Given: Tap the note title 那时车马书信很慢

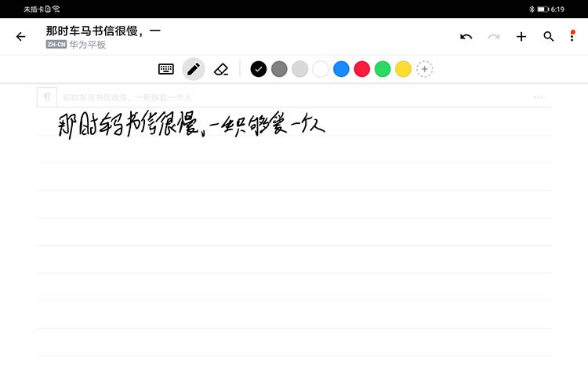Looking at the screenshot, I should coord(103,31).
